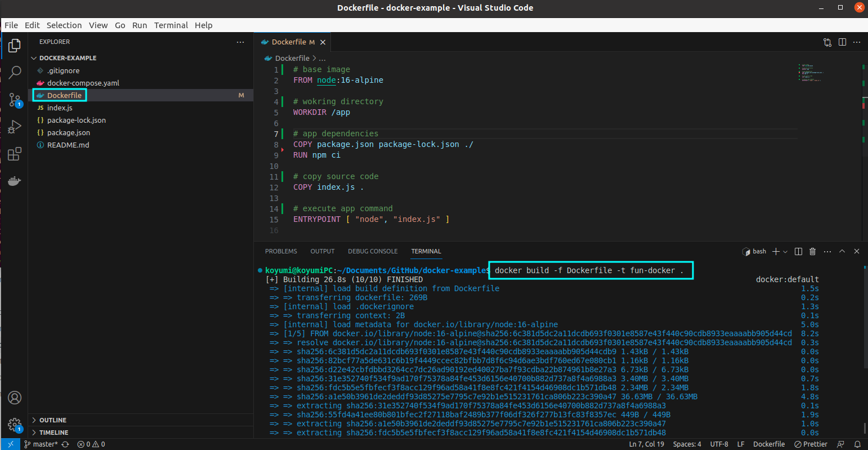This screenshot has width=868, height=450.
Task: Change indentation via Spaces: 4
Action: click(687, 444)
